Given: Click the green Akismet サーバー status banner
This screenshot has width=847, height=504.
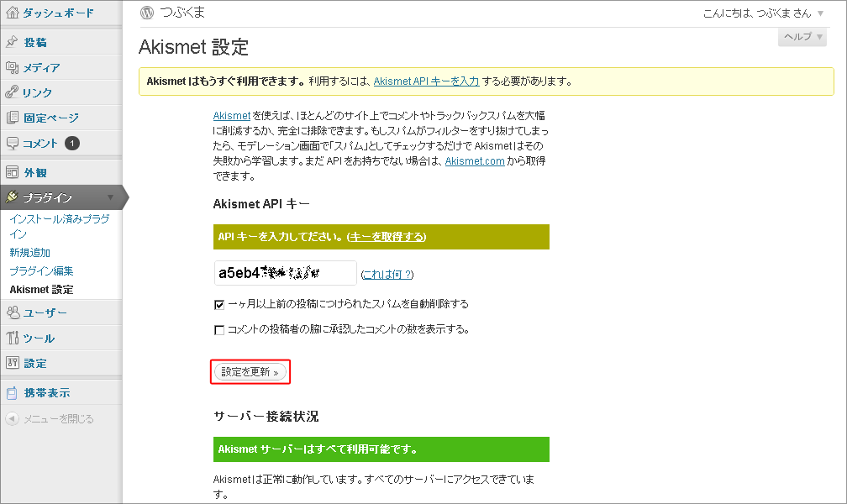Looking at the screenshot, I should click(x=381, y=449).
